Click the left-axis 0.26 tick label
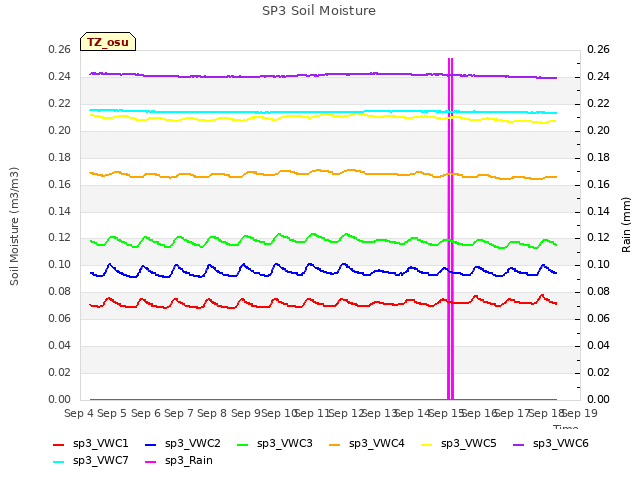Screen dimensions: 640x480 [60, 50]
